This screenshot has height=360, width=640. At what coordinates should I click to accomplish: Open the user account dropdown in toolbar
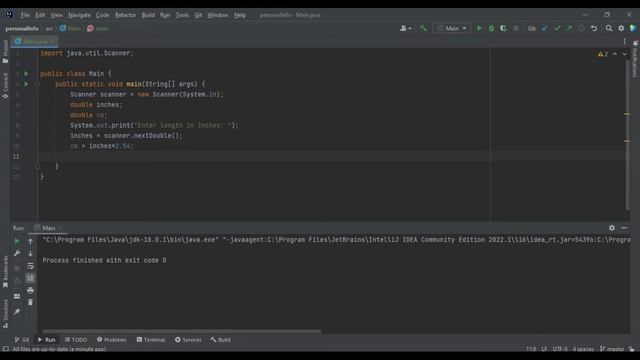(x=406, y=28)
